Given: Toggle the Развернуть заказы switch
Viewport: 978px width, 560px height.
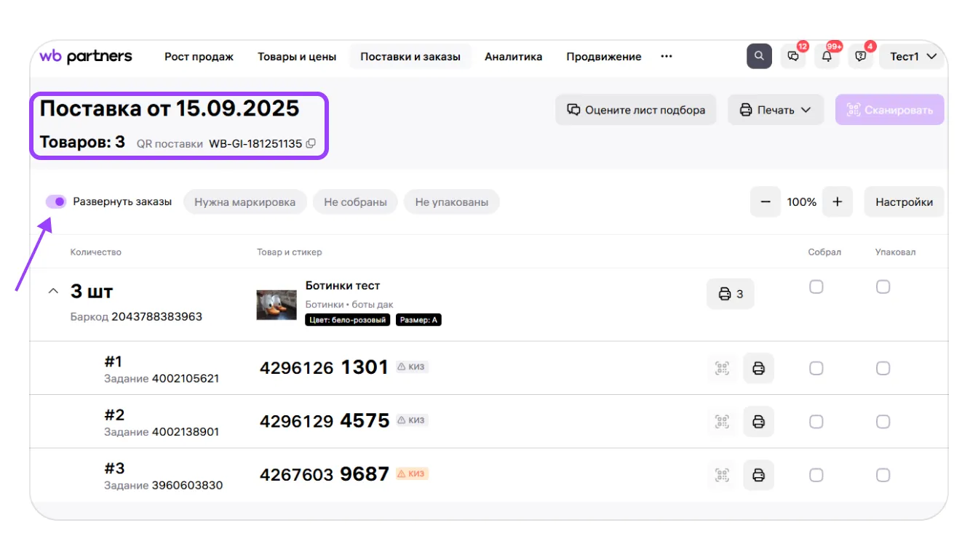Looking at the screenshot, I should click(x=56, y=201).
